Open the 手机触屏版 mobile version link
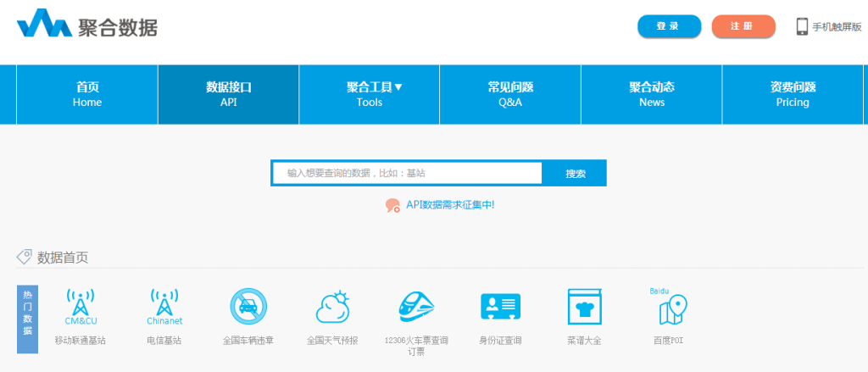Screen dimensions: 868x372 click(x=837, y=26)
